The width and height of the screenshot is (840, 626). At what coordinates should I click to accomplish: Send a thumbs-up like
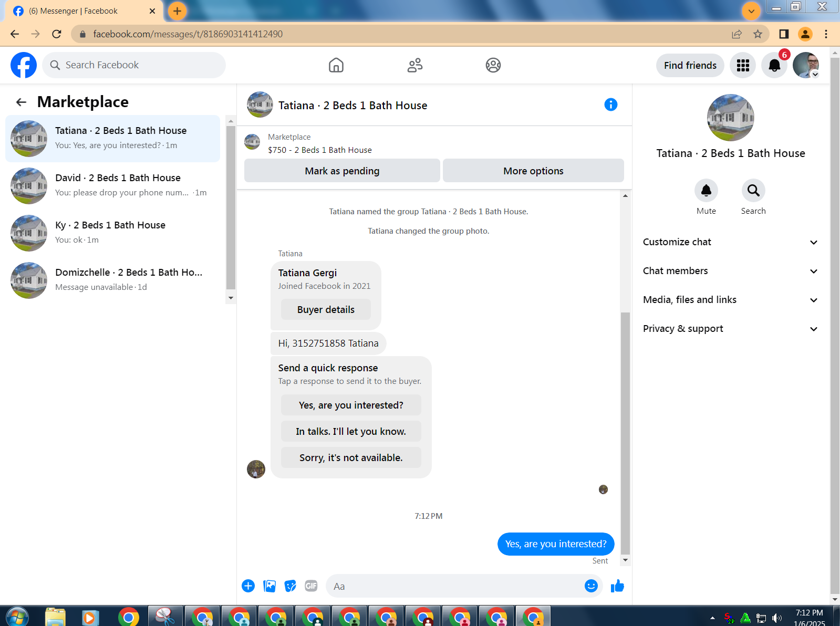(x=617, y=586)
